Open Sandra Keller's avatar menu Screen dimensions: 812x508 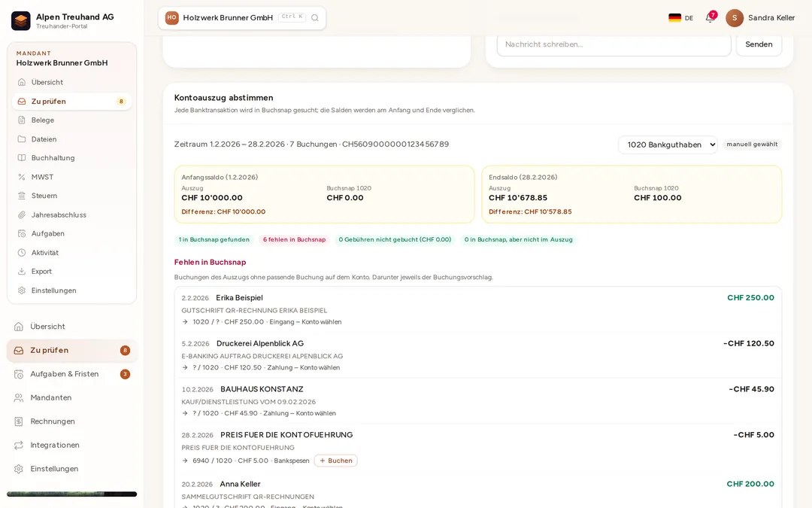(735, 17)
